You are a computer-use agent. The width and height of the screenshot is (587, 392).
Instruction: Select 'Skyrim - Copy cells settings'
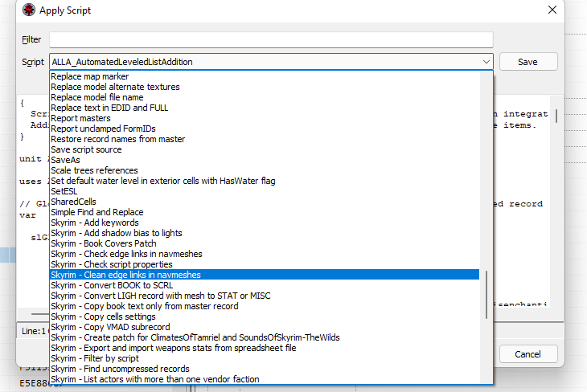[x=265, y=316]
